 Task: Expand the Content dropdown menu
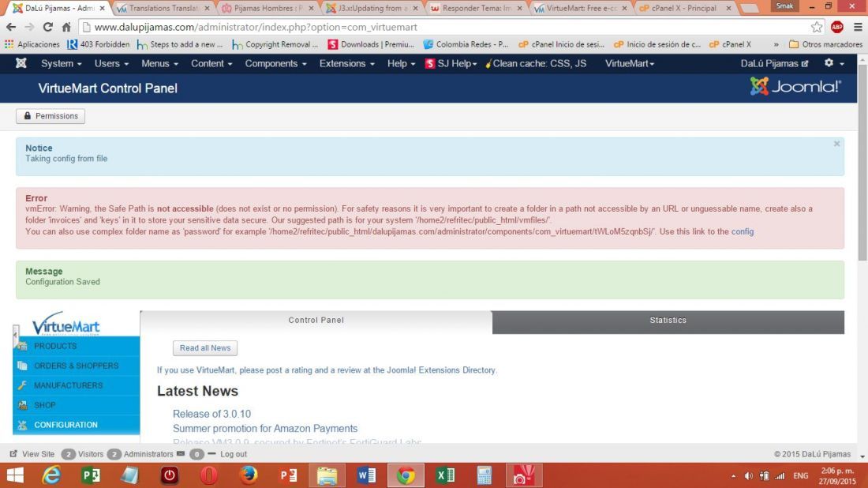coord(211,63)
